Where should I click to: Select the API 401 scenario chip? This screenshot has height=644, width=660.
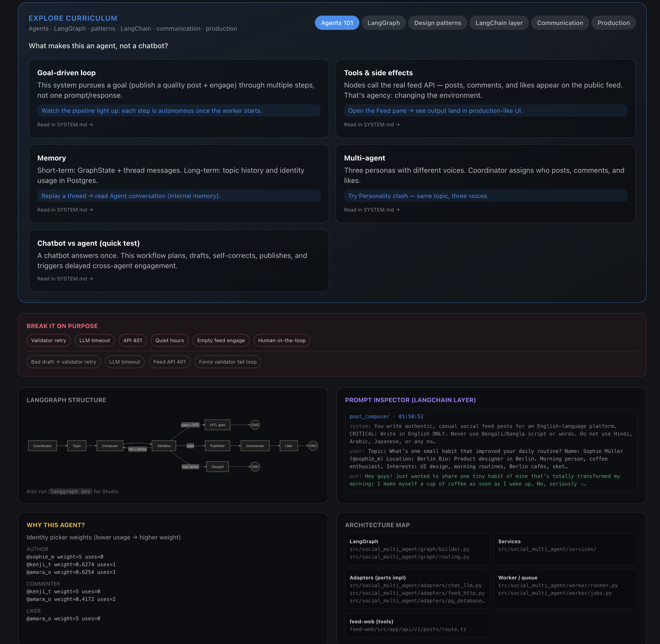click(133, 340)
